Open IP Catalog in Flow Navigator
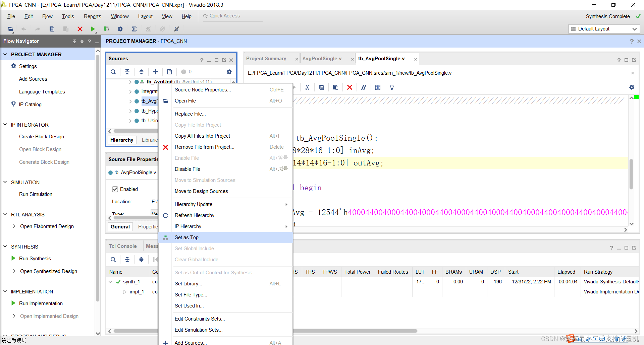Viewport: 644px width, 345px height. coord(30,105)
